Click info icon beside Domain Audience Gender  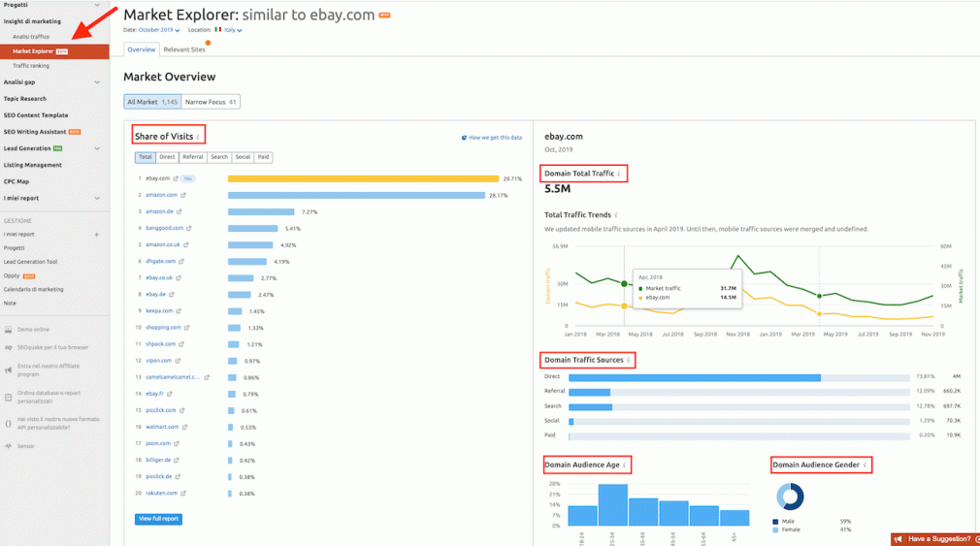pyautogui.click(x=865, y=465)
